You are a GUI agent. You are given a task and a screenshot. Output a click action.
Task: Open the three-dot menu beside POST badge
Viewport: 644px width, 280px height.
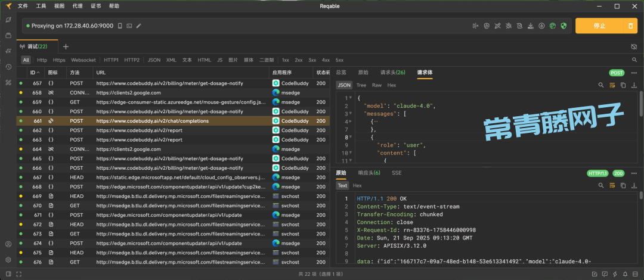point(634,73)
